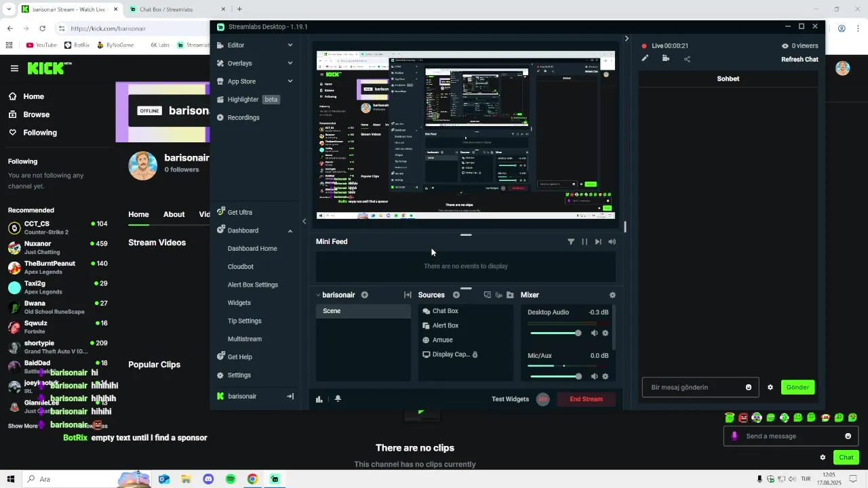The image size is (868, 488).
Task: Open chat settings gear beside Gönder
Action: tap(770, 388)
